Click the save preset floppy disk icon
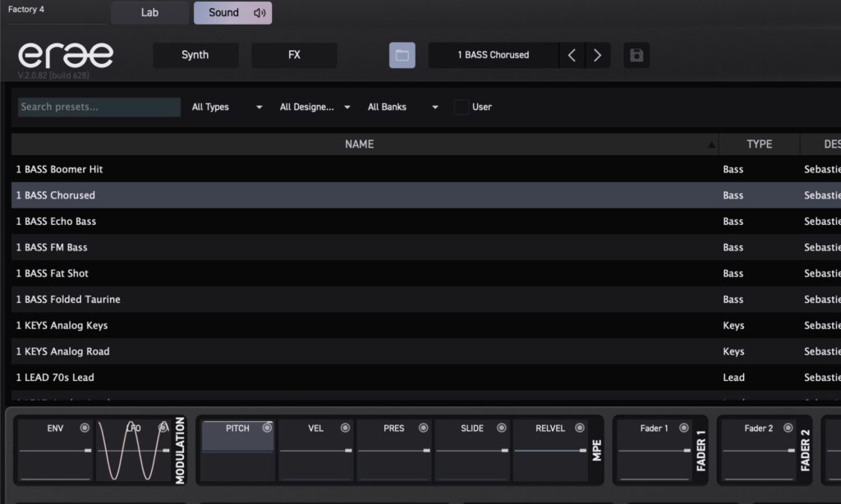Screen dimensions: 841x504 click(636, 55)
